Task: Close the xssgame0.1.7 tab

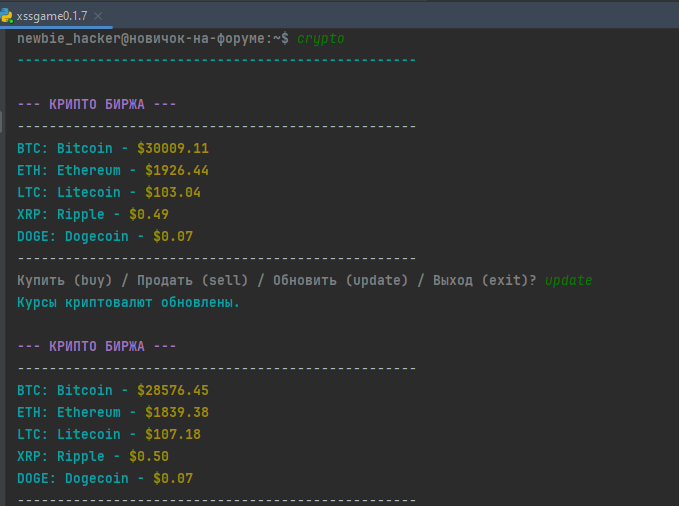Action: pyautogui.click(x=98, y=16)
